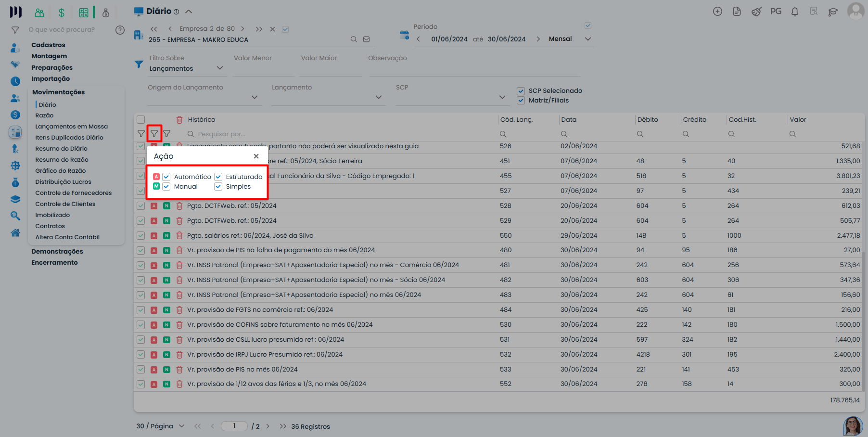Viewport: 868px width, 437px height.
Task: Open the Origem do Lançamento dropdown
Action: (x=255, y=97)
